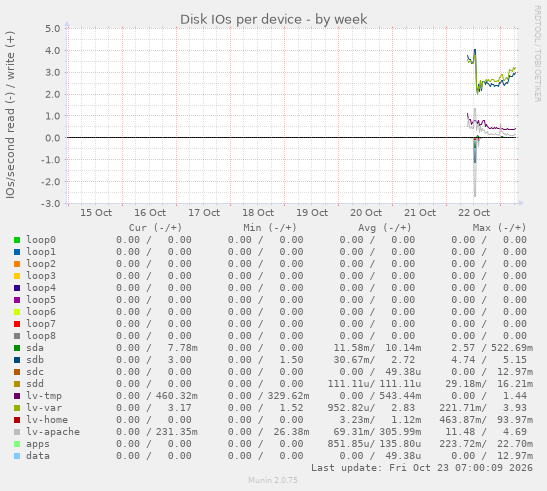Click the blue loop1 legend color swatch
The image size is (547, 491).
coord(17,252)
